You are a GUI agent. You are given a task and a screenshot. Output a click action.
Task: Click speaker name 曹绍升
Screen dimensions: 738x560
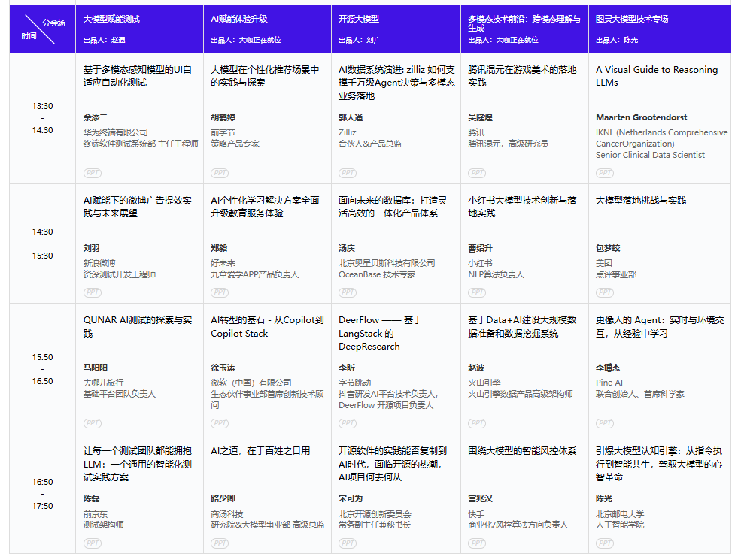click(x=480, y=248)
